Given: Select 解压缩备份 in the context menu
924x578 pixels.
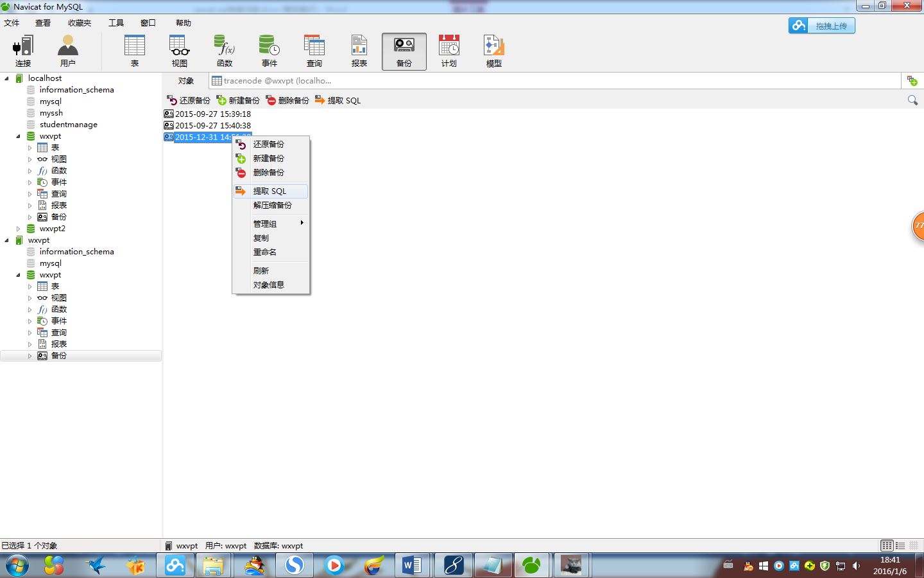Looking at the screenshot, I should [272, 205].
